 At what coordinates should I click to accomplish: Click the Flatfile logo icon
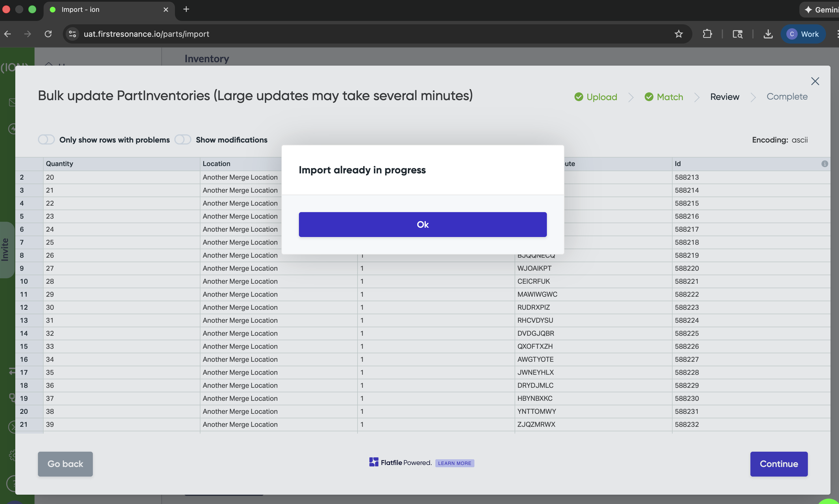(x=374, y=462)
